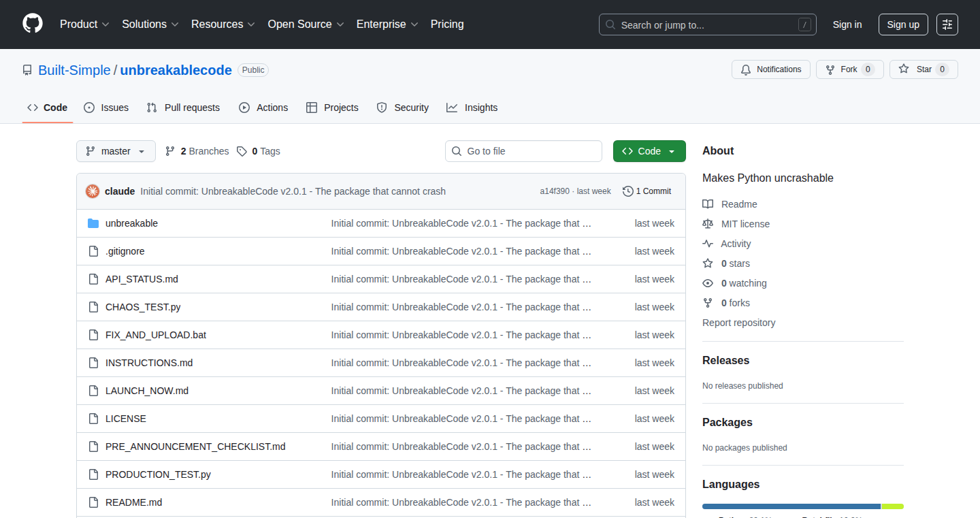
Task: Click the Sign up button
Action: click(903, 25)
